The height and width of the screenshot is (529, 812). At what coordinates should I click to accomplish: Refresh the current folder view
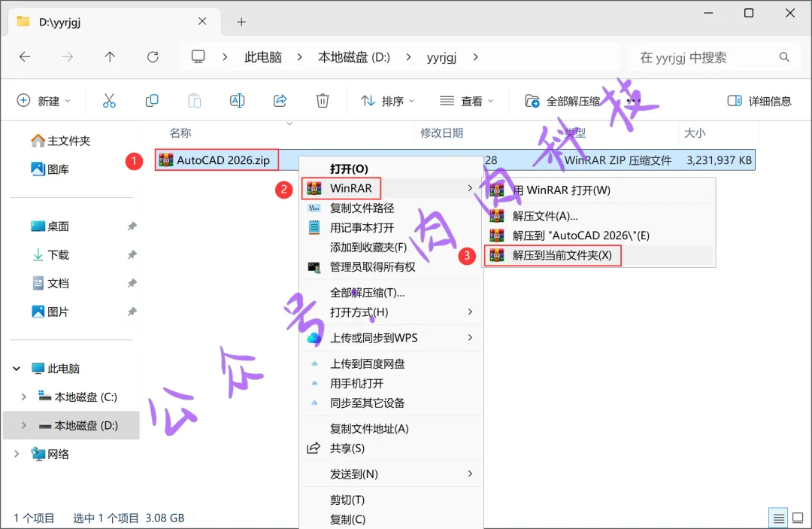click(153, 57)
